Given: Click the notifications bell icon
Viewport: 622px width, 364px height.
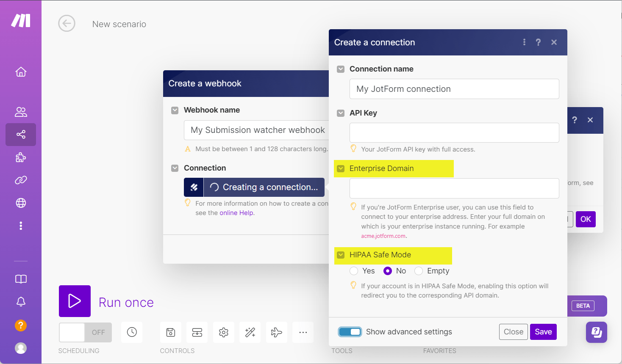Looking at the screenshot, I should (x=21, y=301).
